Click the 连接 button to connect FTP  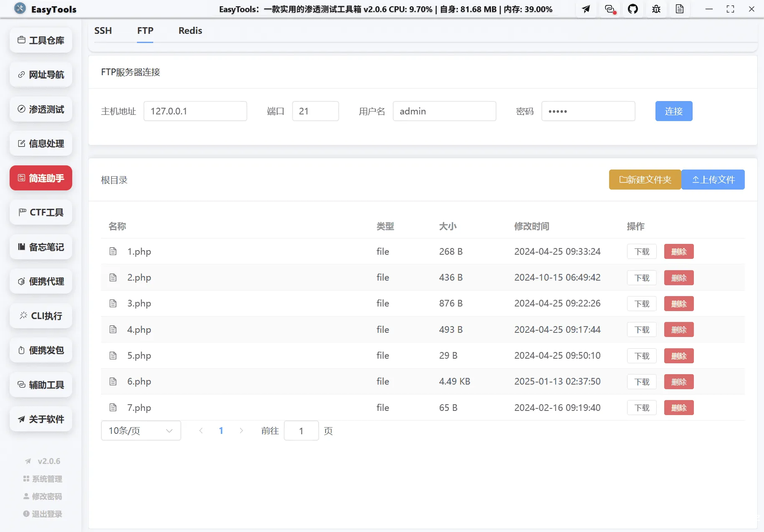(673, 111)
